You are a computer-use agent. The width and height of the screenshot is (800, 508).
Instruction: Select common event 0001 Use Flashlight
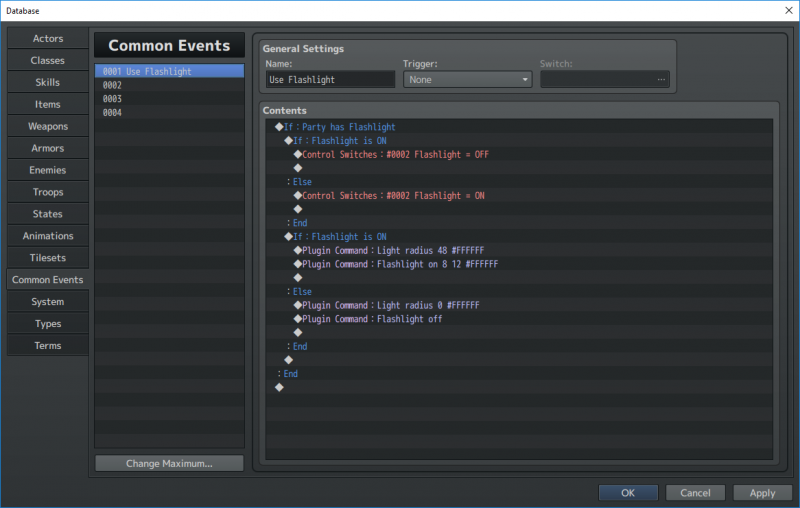point(169,71)
